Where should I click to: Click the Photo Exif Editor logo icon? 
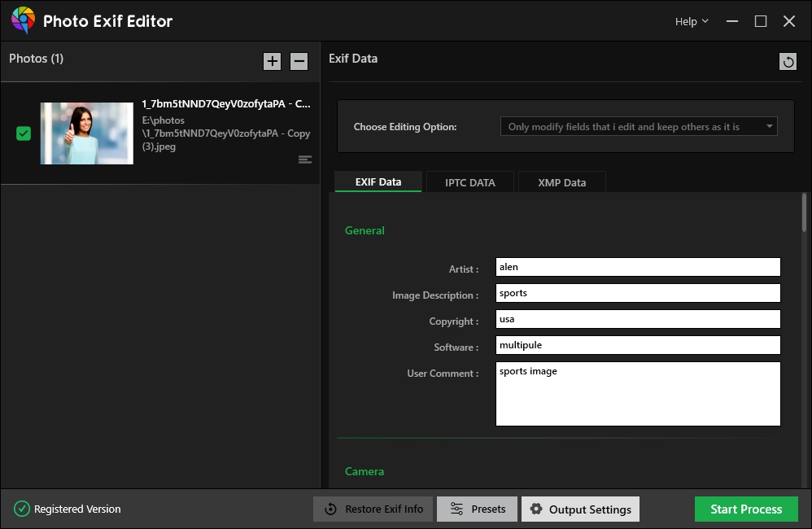(x=24, y=20)
